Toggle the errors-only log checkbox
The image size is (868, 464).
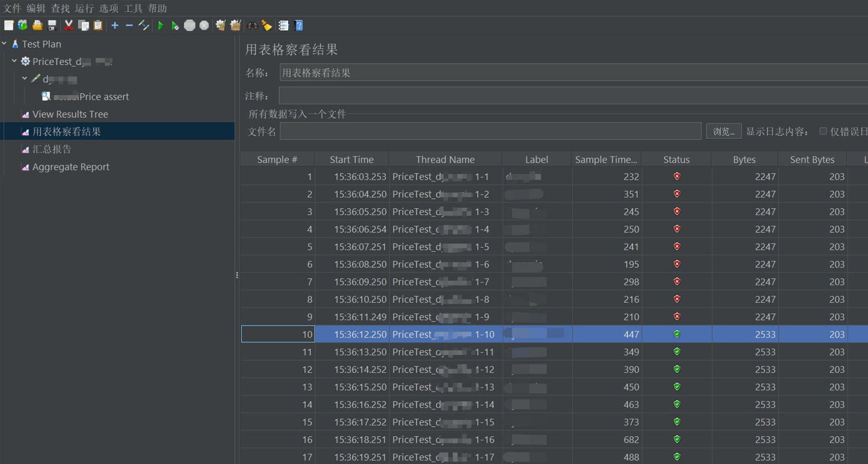tap(823, 131)
